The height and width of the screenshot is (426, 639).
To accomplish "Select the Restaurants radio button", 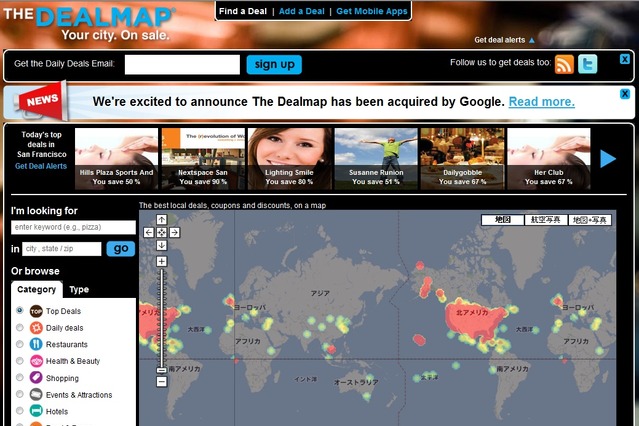I will (x=20, y=344).
